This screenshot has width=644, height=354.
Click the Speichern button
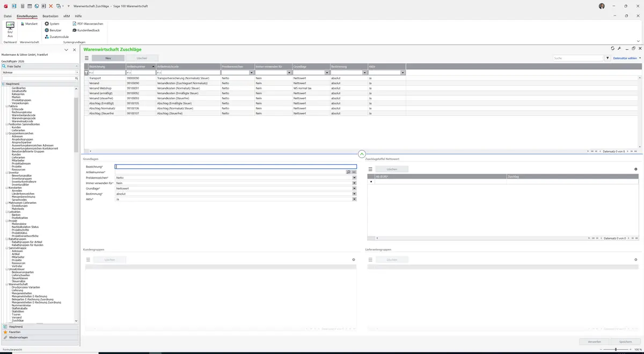point(626,342)
